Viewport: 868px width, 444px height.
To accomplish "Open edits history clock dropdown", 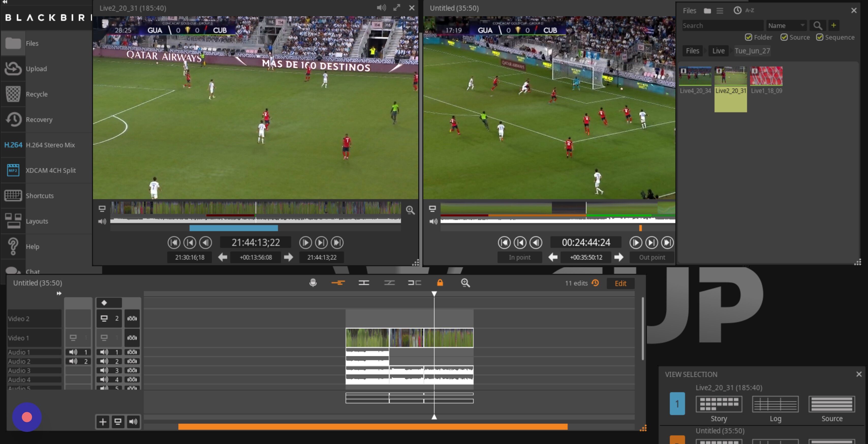I will coord(595,283).
